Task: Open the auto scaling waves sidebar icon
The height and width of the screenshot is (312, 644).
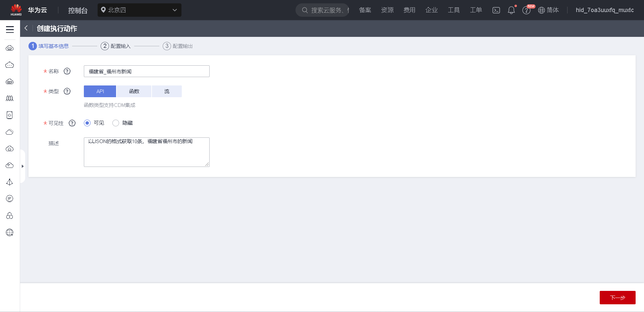Action: [10, 99]
